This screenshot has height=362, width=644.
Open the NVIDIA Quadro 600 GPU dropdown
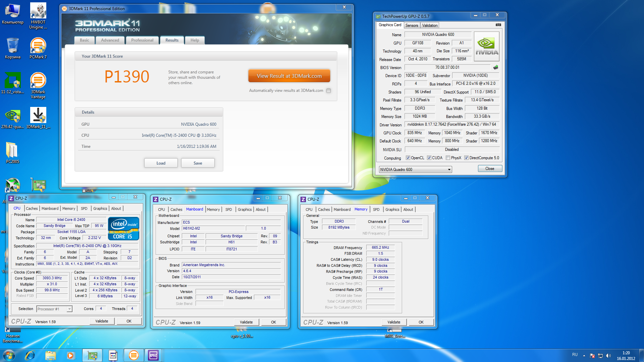415,170
